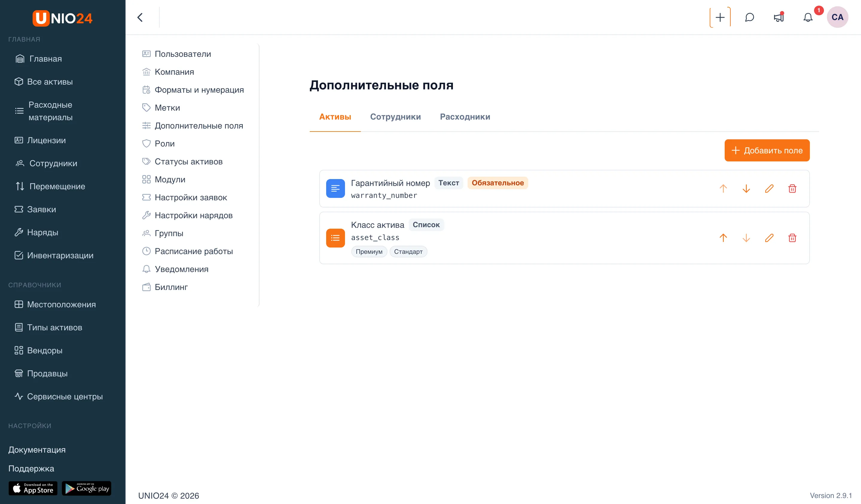This screenshot has height=504, width=861.
Task: Switch to the Сотрудники tab
Action: (395, 117)
